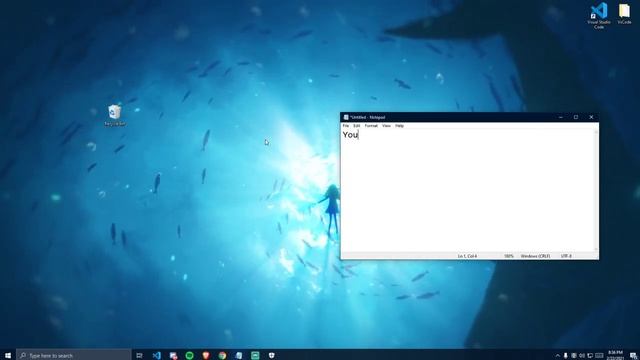Click the Notepad text area after "You"
Viewport: 640px width, 360px height.
click(x=468, y=191)
